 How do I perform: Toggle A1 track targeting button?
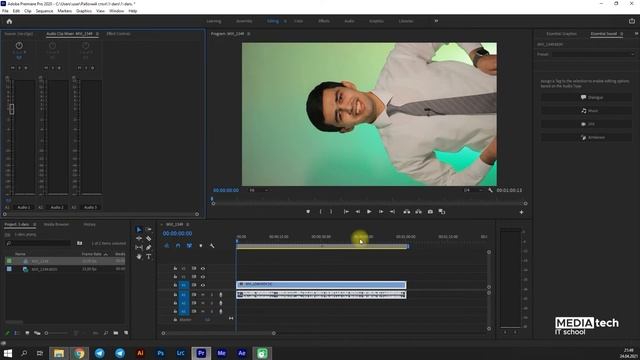coord(184,295)
